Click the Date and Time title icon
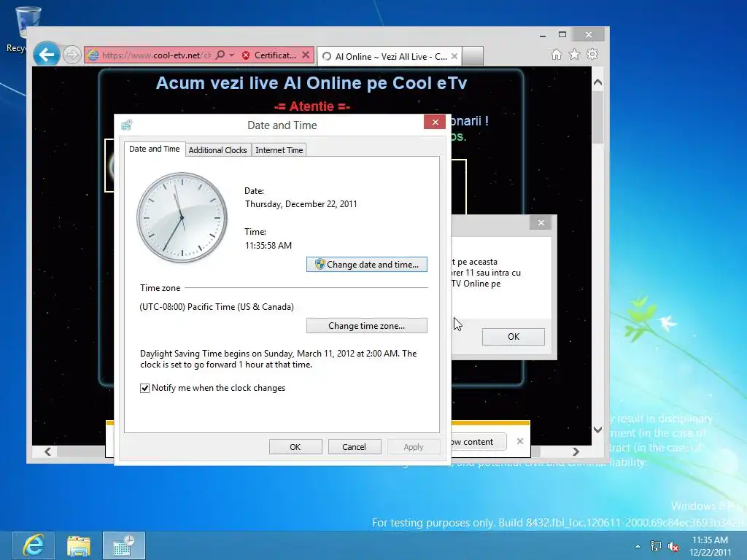This screenshot has height=560, width=747. (127, 125)
